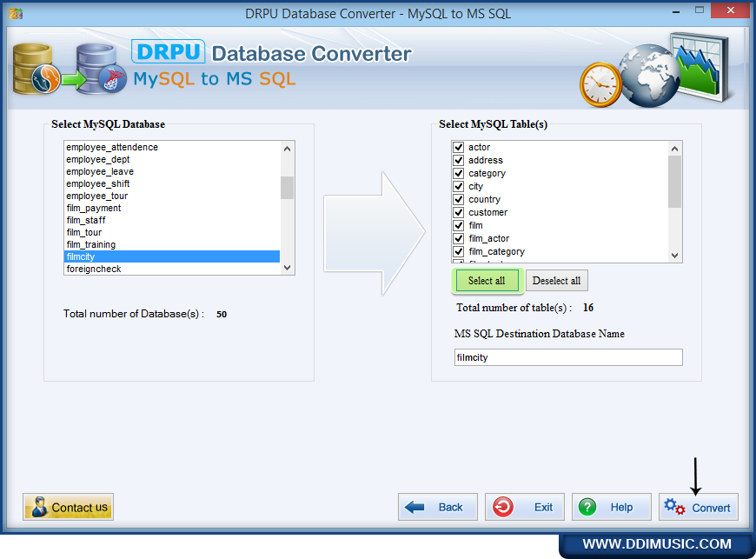Click the person icon on the Contact us button

39,507
